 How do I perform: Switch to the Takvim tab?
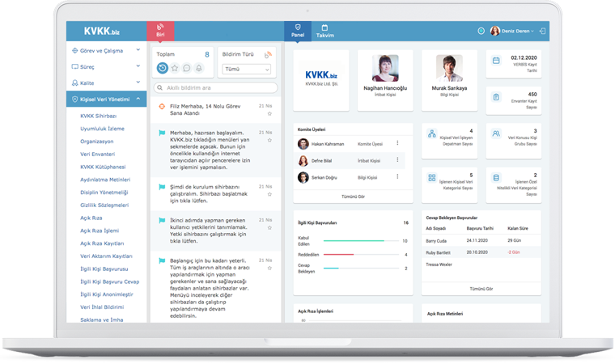(x=324, y=31)
